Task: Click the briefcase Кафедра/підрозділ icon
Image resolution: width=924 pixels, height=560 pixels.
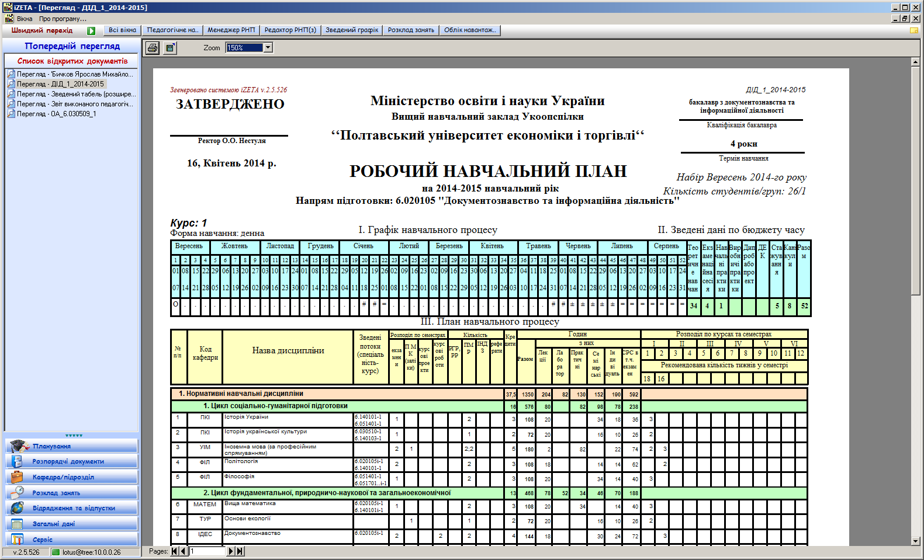Action: pos(18,477)
